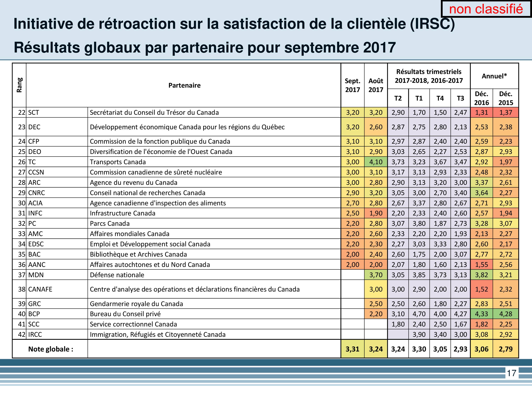Click SCC's 1,82 Déc. 2016 value

(481, 325)
